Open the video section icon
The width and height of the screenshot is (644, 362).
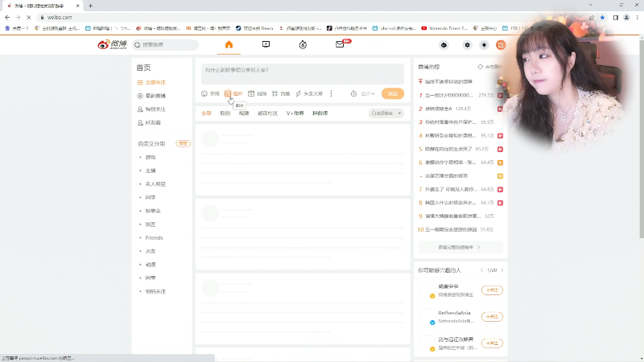pyautogui.click(x=266, y=44)
